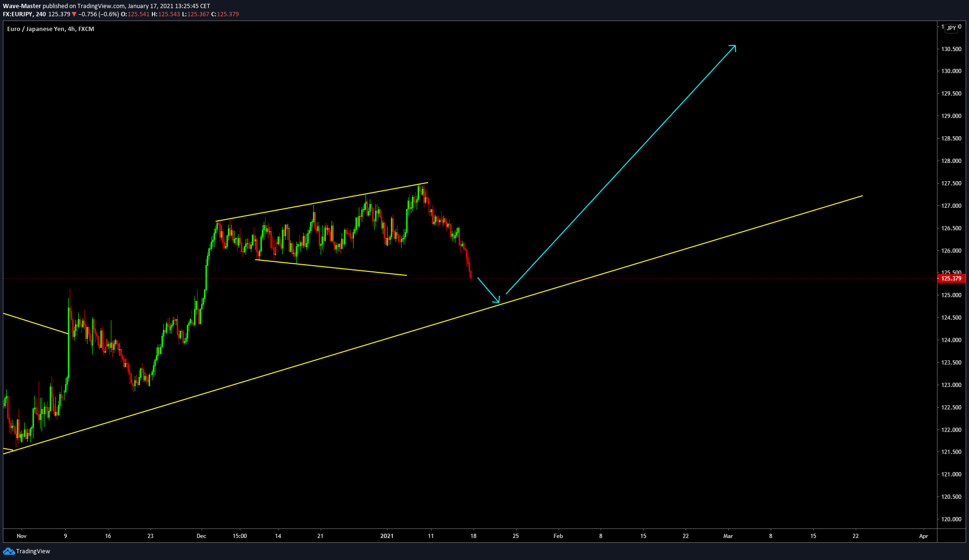Click the 122.000 price axis label
The height and width of the screenshot is (560, 969).
(951, 430)
